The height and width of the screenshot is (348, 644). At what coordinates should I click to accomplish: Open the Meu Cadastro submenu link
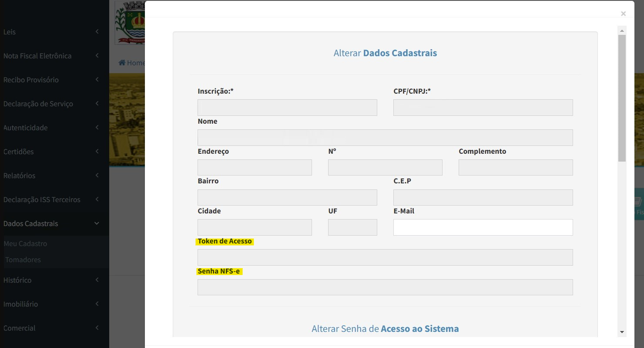point(25,243)
